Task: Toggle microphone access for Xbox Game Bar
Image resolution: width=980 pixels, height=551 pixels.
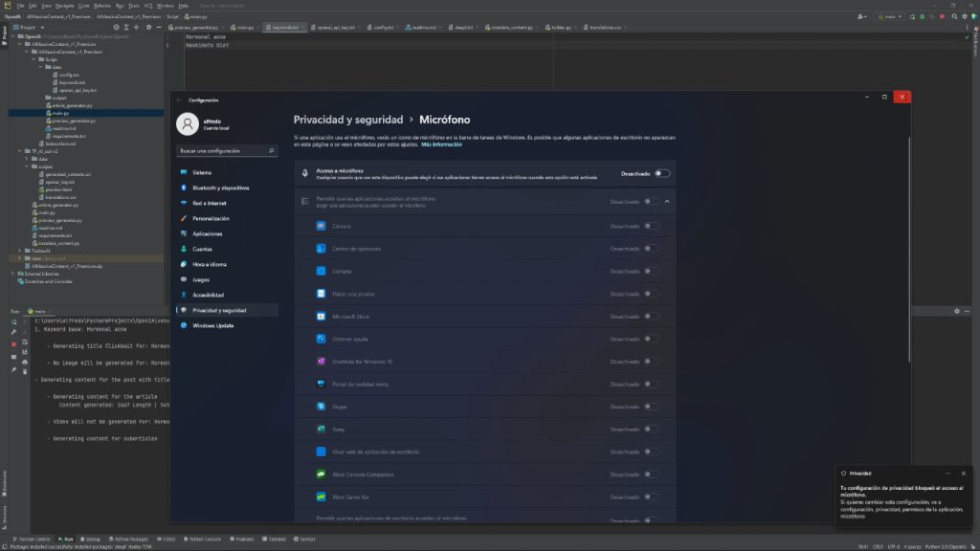Action: pyautogui.click(x=651, y=497)
